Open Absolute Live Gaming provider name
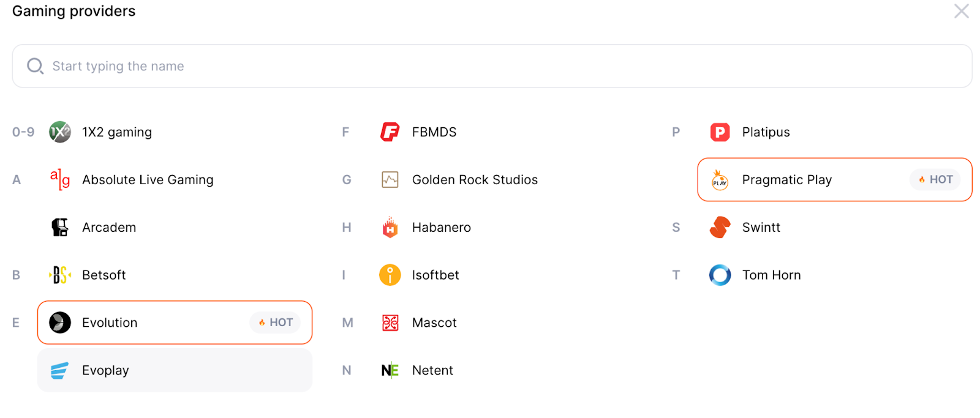This screenshot has height=418, width=980. [x=148, y=180]
